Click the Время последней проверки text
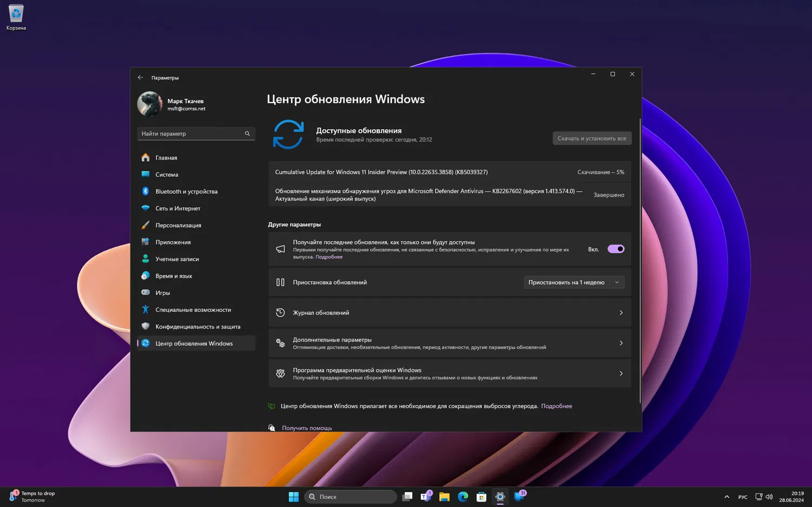 [374, 140]
